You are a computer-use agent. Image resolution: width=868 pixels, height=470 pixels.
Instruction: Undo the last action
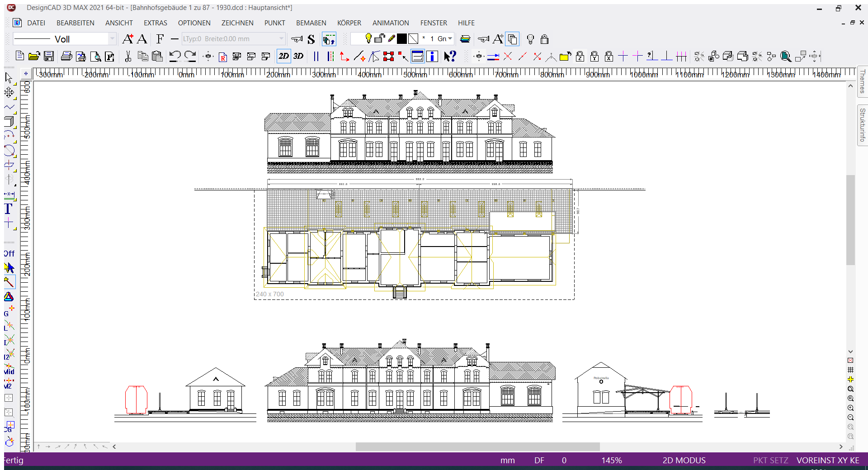pos(175,56)
